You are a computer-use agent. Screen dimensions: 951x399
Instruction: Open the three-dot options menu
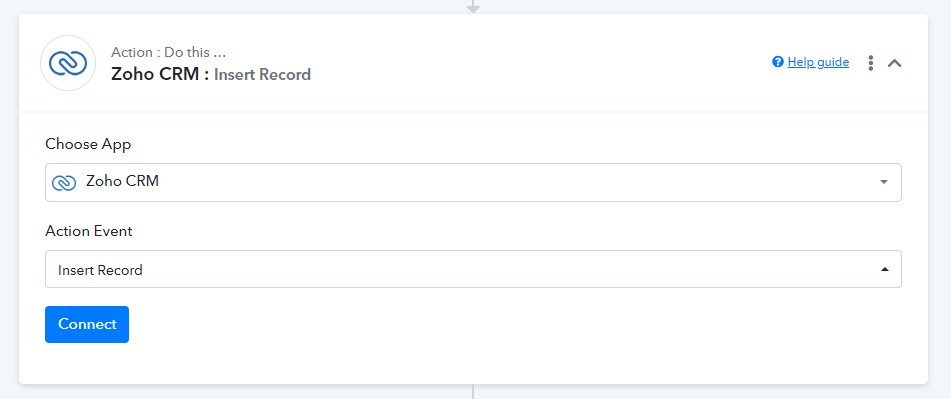870,62
